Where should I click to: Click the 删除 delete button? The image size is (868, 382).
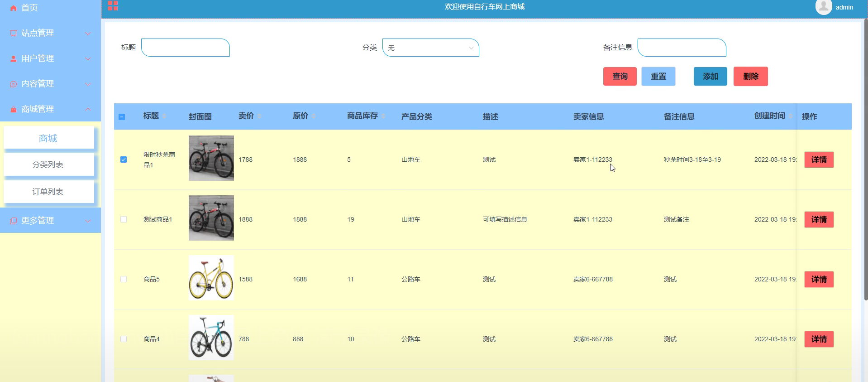tap(751, 76)
